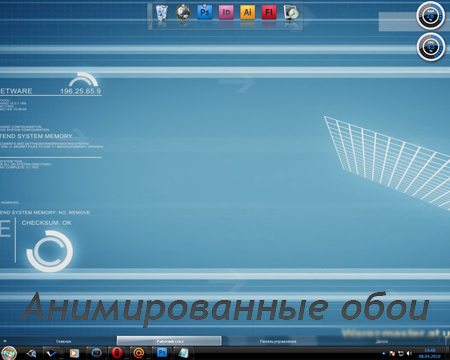450x360 pixels.
Task: Select the Рабочий стол tab
Action: coord(169,341)
